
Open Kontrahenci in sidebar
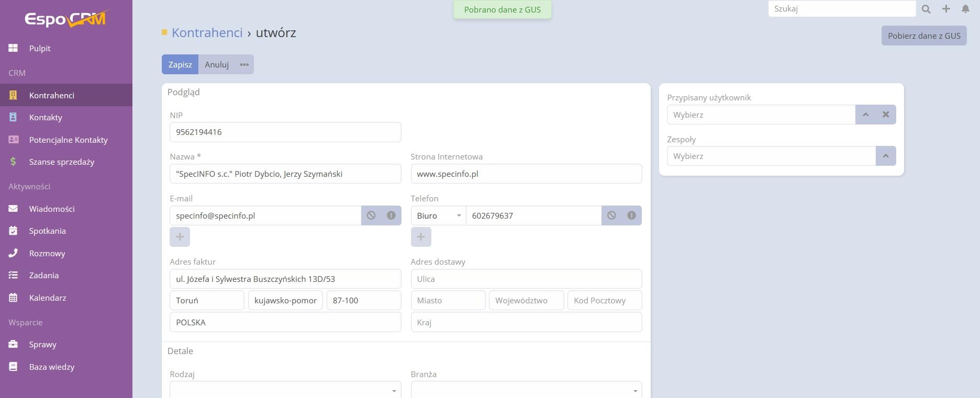[x=66, y=95]
